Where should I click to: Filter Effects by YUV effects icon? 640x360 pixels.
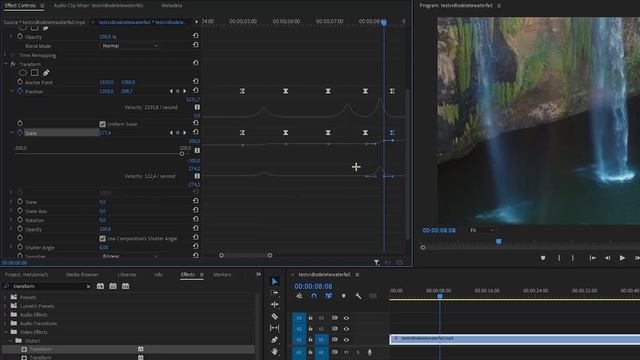[x=126, y=286]
